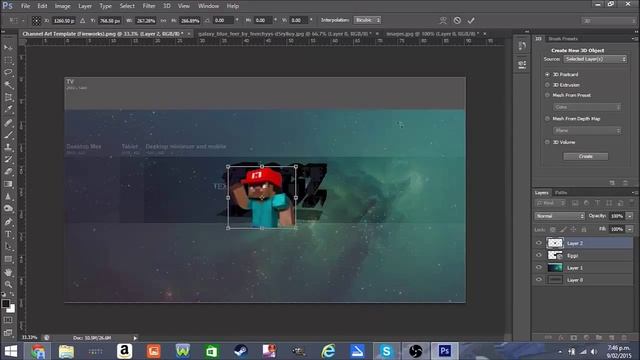Open the workspace switcher dropdown

point(608,20)
